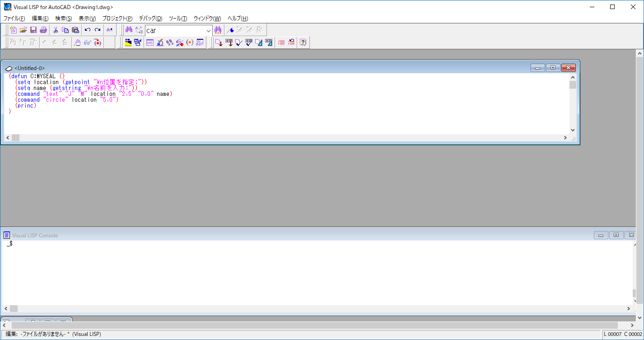The width and height of the screenshot is (644, 340).
Task: Open the Replace tool icon
Action: tap(139, 30)
